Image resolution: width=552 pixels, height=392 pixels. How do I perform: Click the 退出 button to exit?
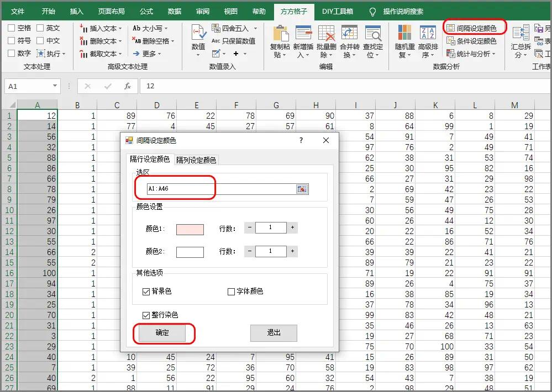tap(273, 333)
